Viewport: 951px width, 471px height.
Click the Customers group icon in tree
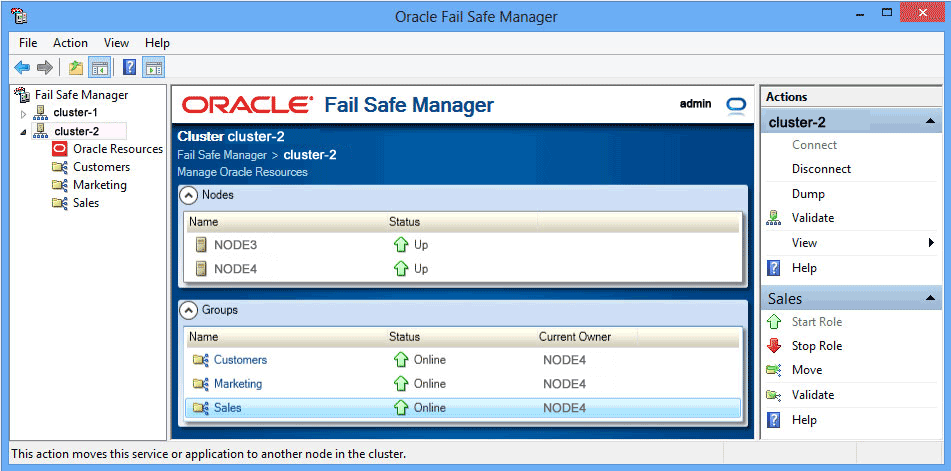[59, 167]
